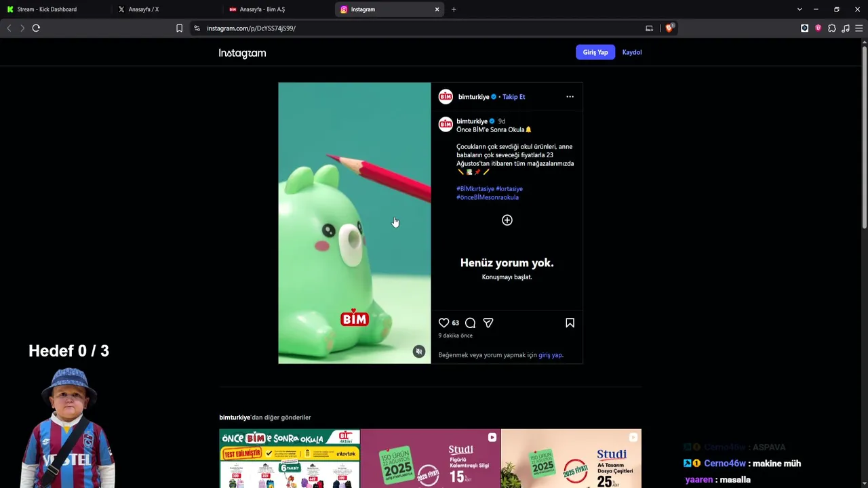Bookmark this page in the browser toolbar
The height and width of the screenshot is (488, 868).
click(179, 28)
